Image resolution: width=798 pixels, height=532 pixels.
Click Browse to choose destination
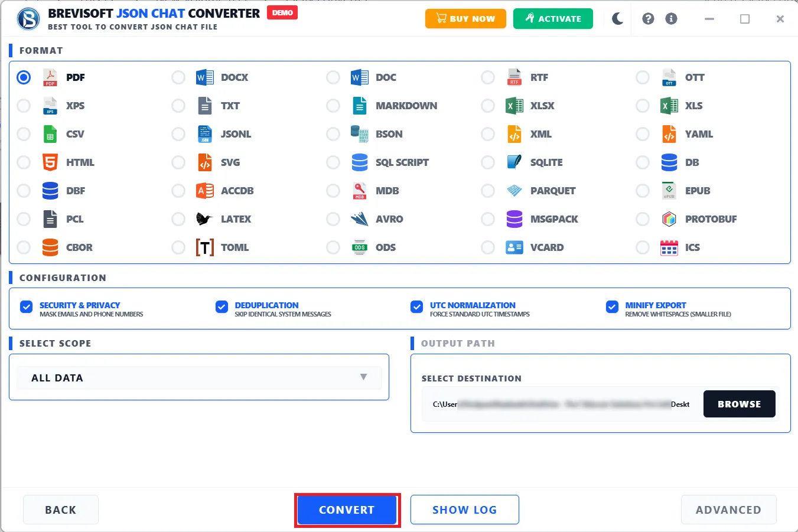coord(740,404)
